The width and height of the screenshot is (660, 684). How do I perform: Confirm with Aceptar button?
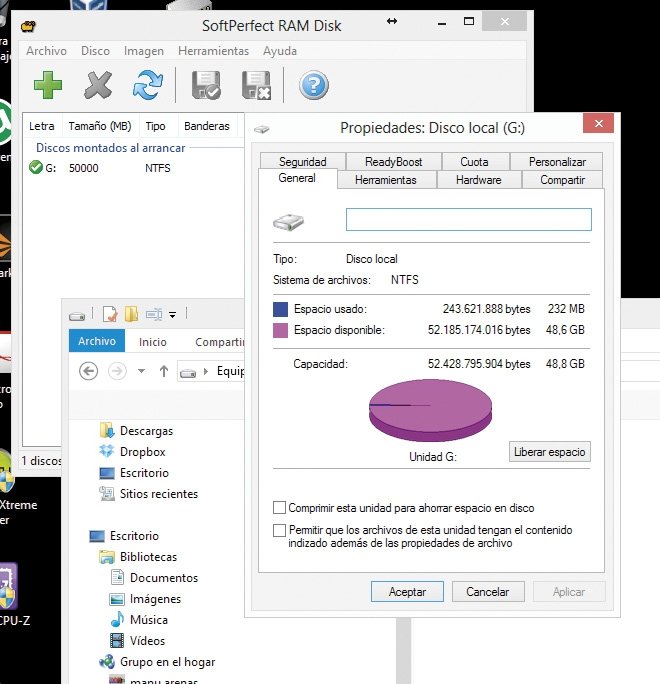click(x=407, y=592)
